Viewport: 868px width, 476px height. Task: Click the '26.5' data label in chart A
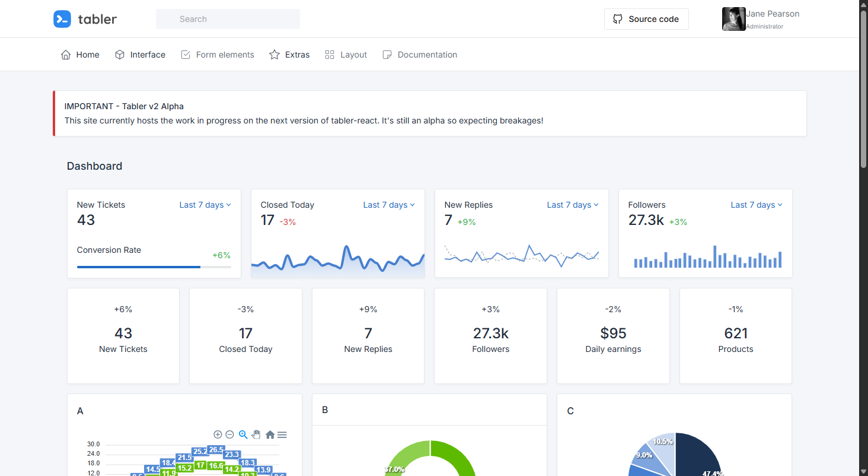(x=216, y=449)
